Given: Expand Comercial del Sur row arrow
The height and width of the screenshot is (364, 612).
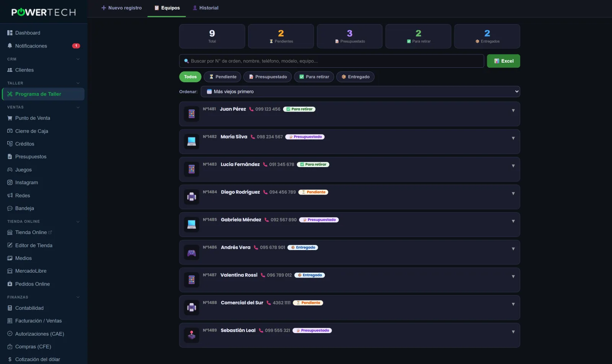Looking at the screenshot, I should [513, 304].
